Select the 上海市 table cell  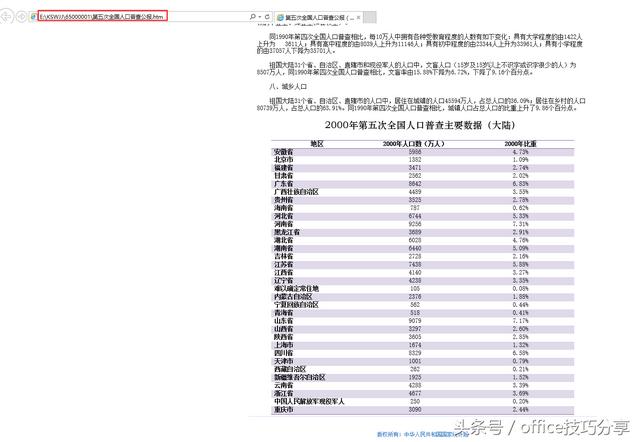click(x=283, y=345)
